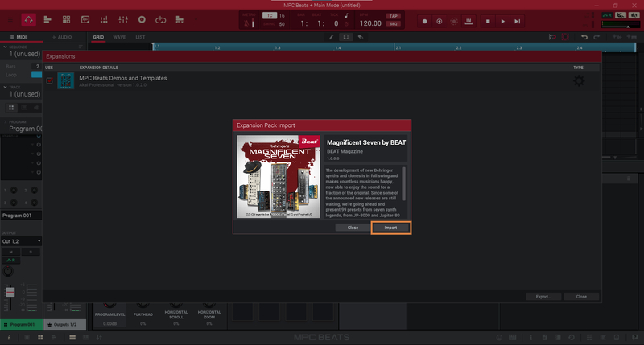Click the BPM value 120.00
This screenshot has width=644, height=345.
[x=370, y=23]
